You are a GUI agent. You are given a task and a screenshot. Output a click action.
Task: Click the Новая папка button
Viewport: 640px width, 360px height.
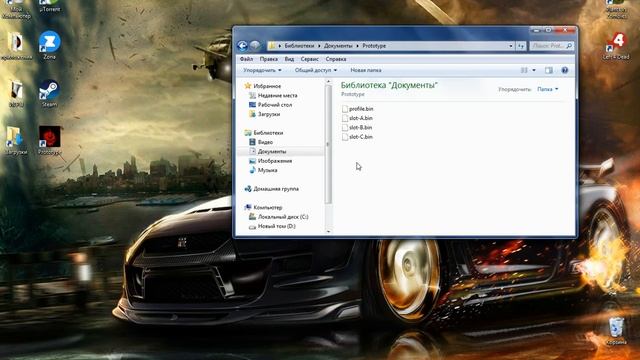click(x=366, y=70)
